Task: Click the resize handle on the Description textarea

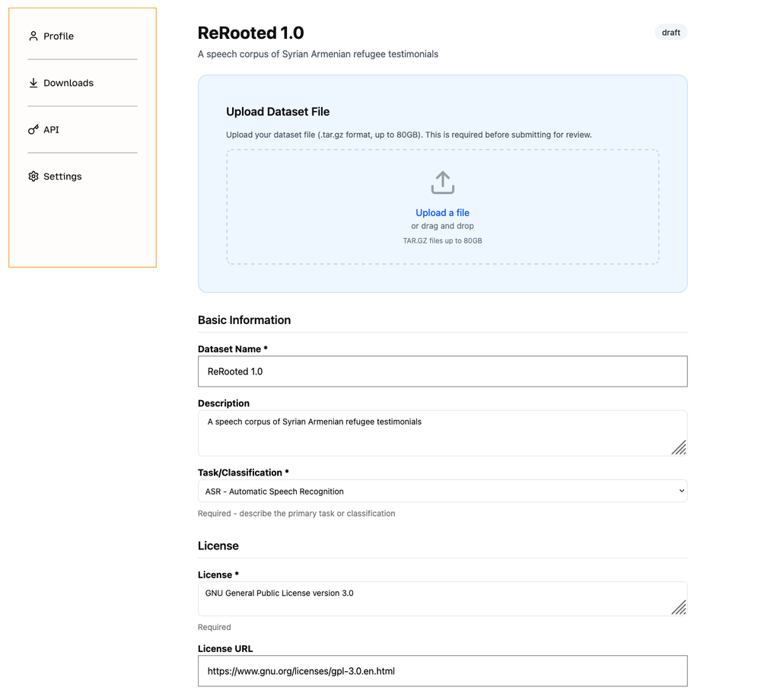Action: coord(680,449)
